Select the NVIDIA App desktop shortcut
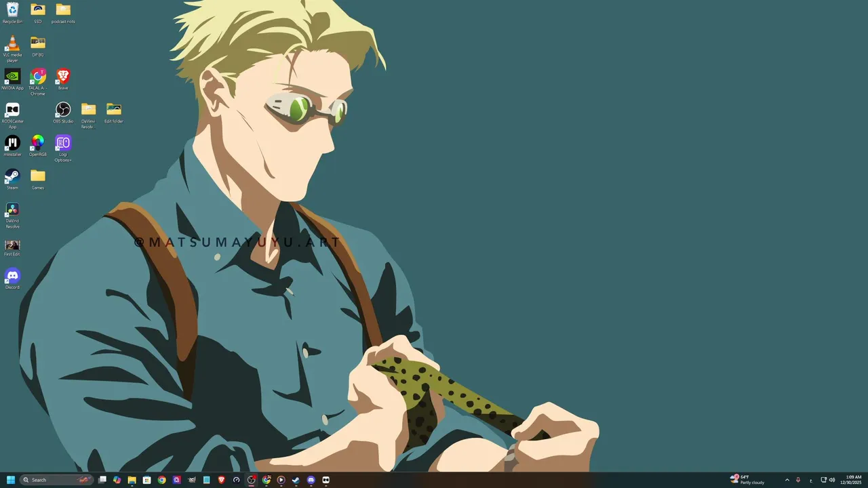Screen dimensions: 868x488 point(12,79)
